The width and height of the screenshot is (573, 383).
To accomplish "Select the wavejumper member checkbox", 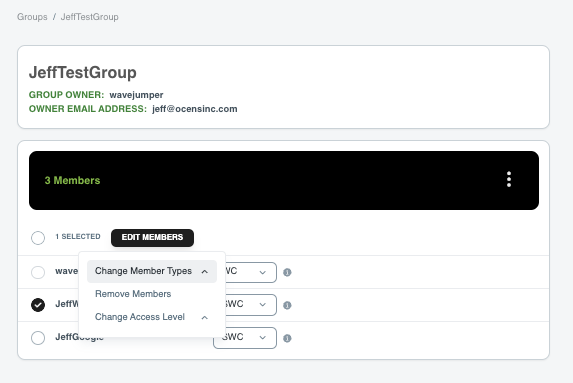I will point(38,272).
